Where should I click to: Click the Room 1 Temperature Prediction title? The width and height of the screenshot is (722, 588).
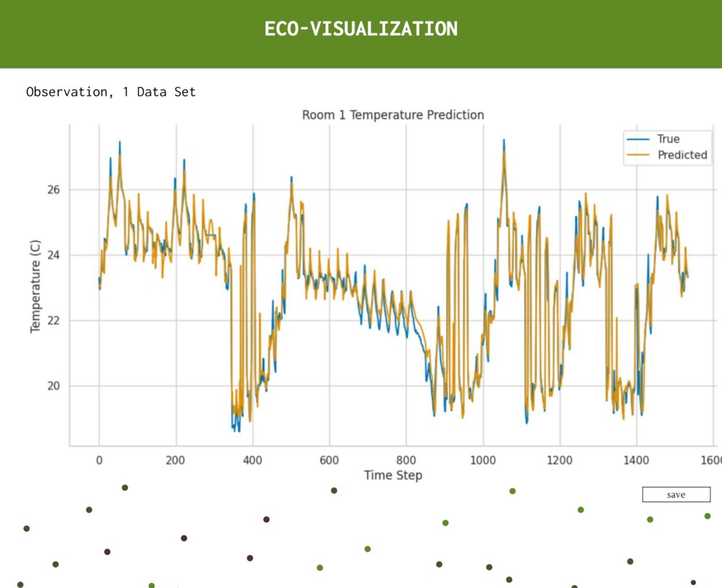(x=393, y=115)
